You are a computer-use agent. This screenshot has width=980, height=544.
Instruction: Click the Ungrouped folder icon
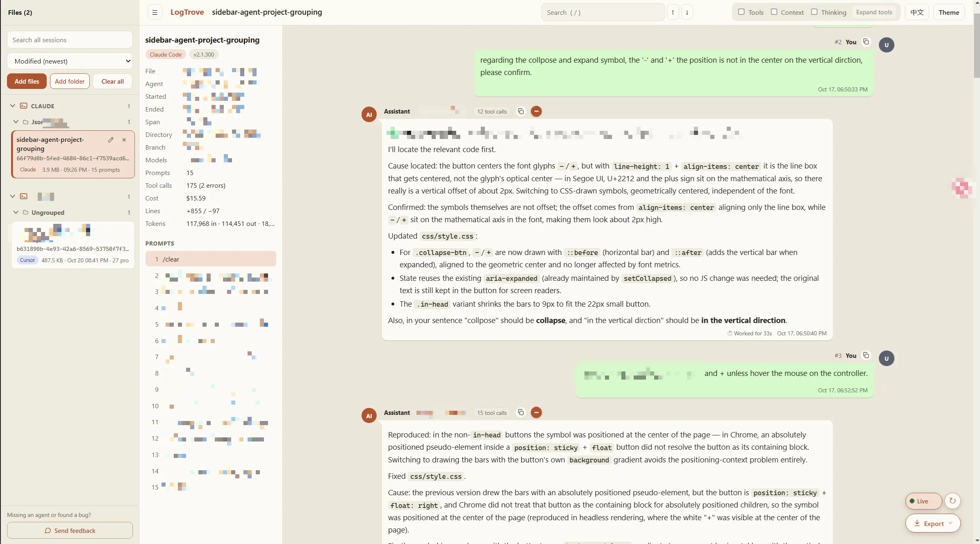(25, 212)
